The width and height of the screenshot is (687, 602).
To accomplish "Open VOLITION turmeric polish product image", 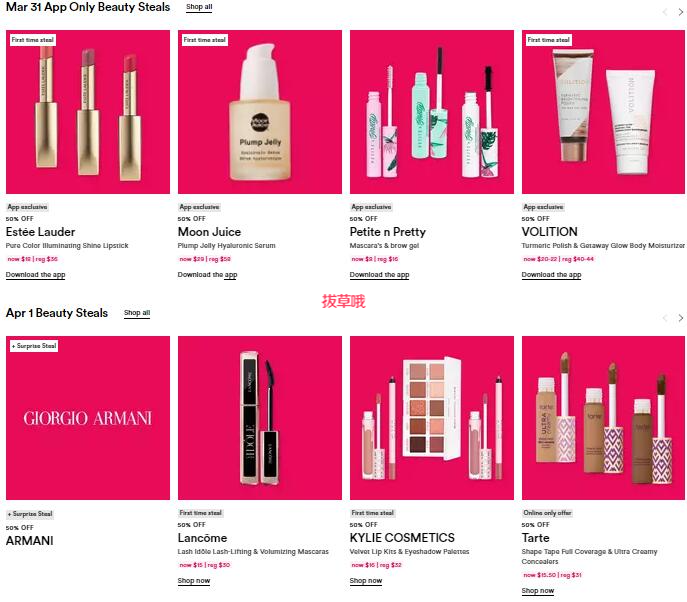I will pos(603,112).
